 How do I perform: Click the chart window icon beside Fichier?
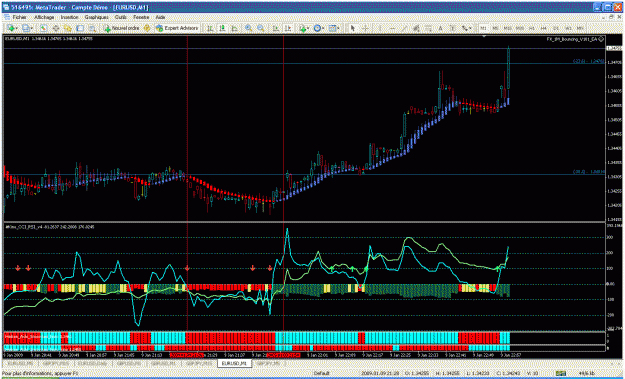click(7, 18)
